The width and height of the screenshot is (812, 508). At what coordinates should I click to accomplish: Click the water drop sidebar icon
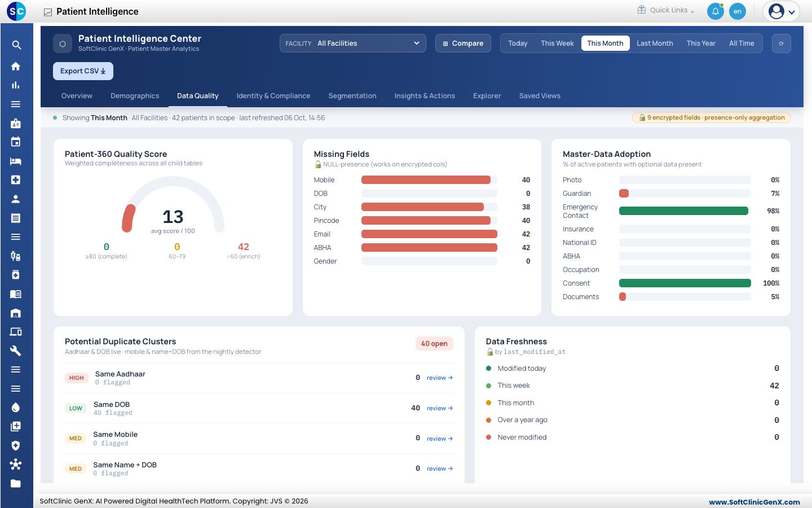[16, 408]
